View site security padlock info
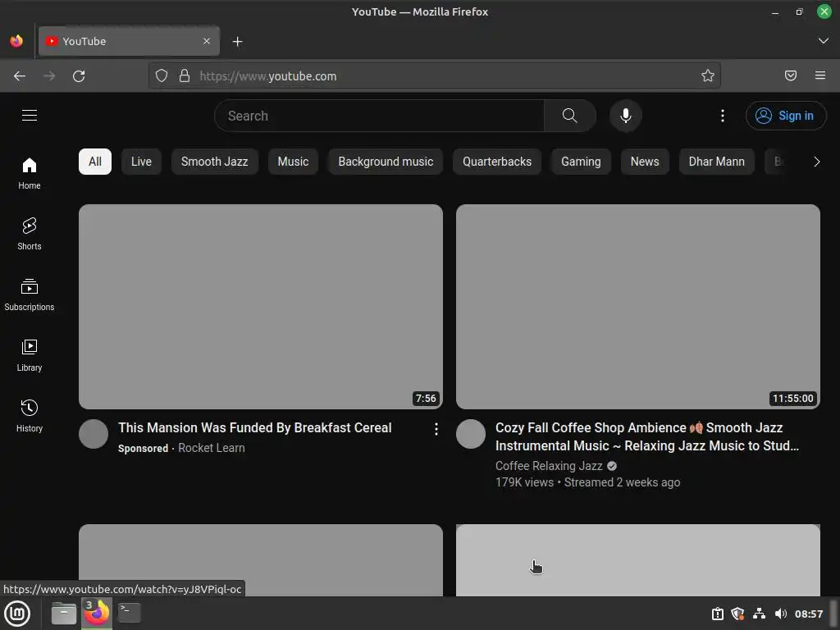This screenshot has width=840, height=630. tap(185, 76)
